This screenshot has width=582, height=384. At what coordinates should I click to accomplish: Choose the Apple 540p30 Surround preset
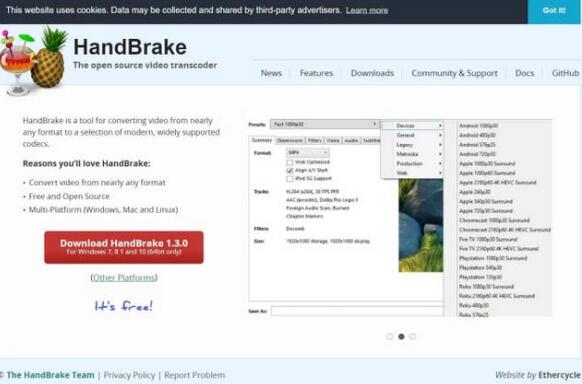coord(485,201)
